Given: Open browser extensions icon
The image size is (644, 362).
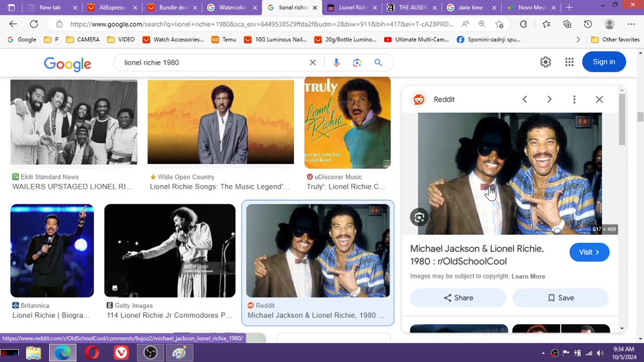Looking at the screenshot, I should pos(523,24).
